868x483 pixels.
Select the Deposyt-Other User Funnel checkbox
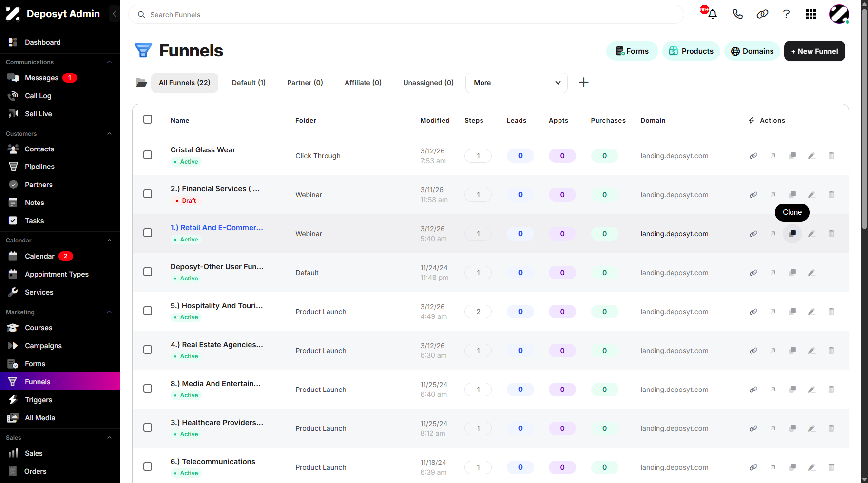[x=148, y=272]
